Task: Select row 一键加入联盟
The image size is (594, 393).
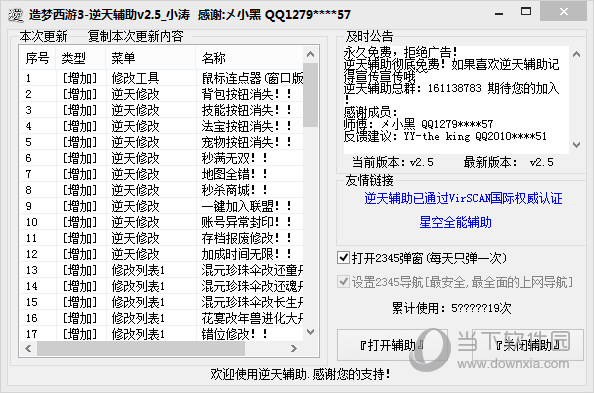Action: pyautogui.click(x=161, y=206)
